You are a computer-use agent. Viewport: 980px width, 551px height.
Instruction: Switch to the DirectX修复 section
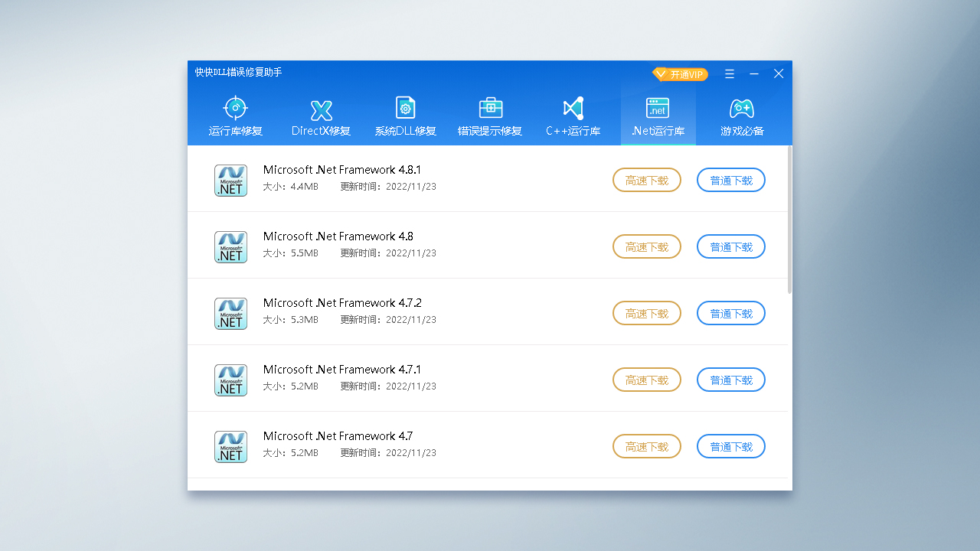pyautogui.click(x=321, y=116)
